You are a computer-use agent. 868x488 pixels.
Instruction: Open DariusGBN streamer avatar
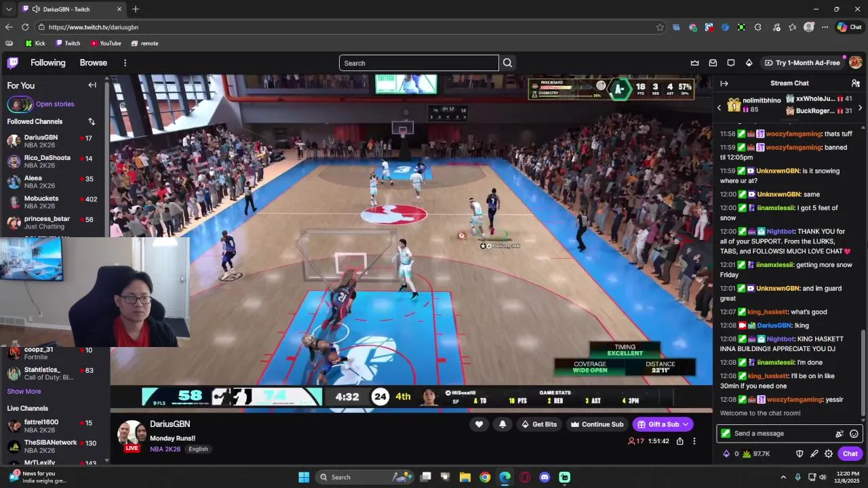[x=132, y=436]
